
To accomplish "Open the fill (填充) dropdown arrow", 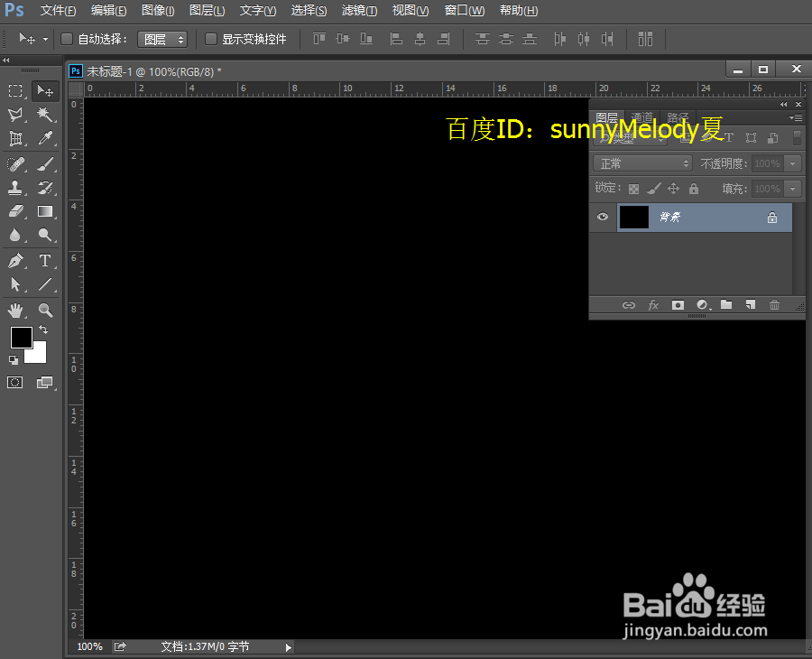I will [x=792, y=189].
